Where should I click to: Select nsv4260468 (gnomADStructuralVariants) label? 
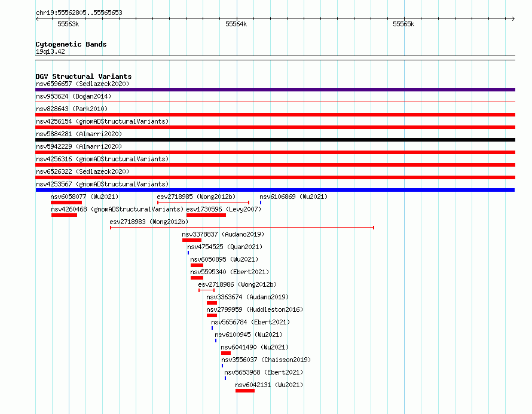(x=117, y=209)
